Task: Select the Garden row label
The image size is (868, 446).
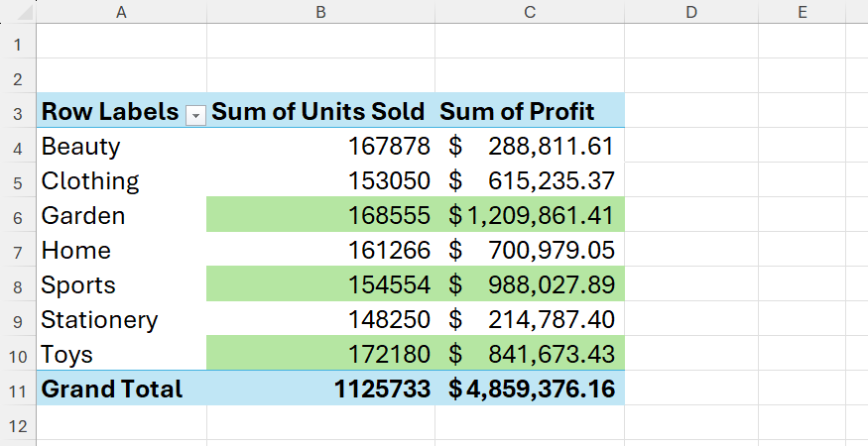Action: tap(83, 216)
